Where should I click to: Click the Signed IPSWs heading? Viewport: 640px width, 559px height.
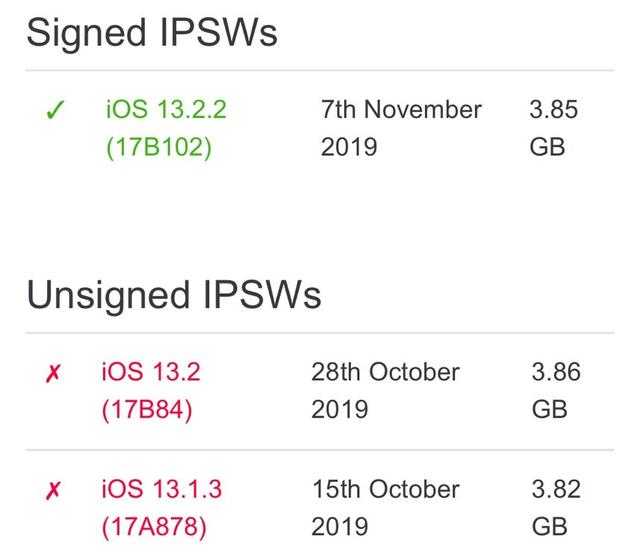(x=152, y=33)
